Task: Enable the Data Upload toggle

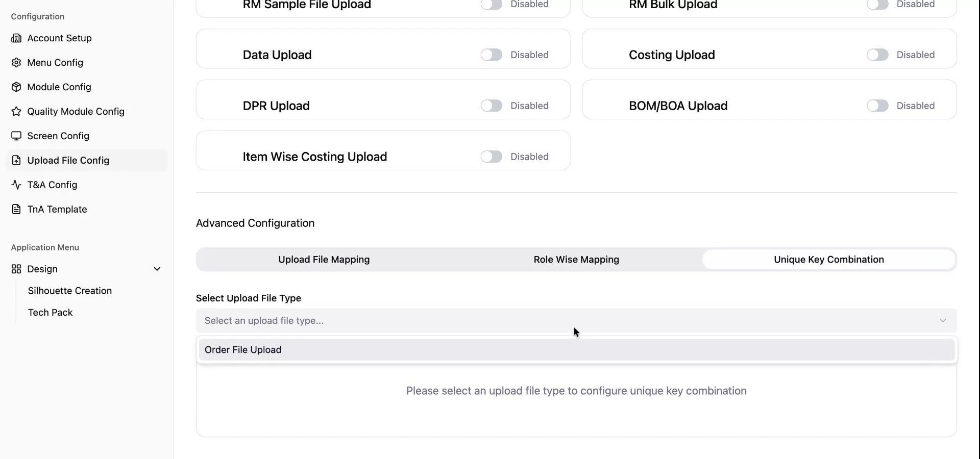Action: pos(491,55)
